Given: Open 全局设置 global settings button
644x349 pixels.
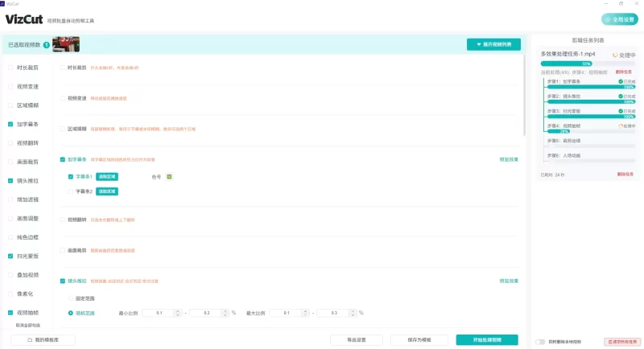Looking at the screenshot, I should [619, 19].
